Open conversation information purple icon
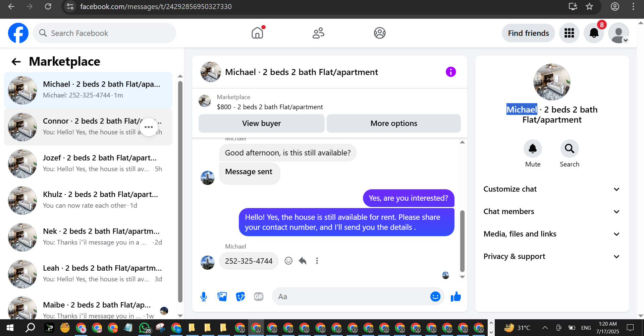Viewport: 644px width, 336px height. (x=451, y=72)
